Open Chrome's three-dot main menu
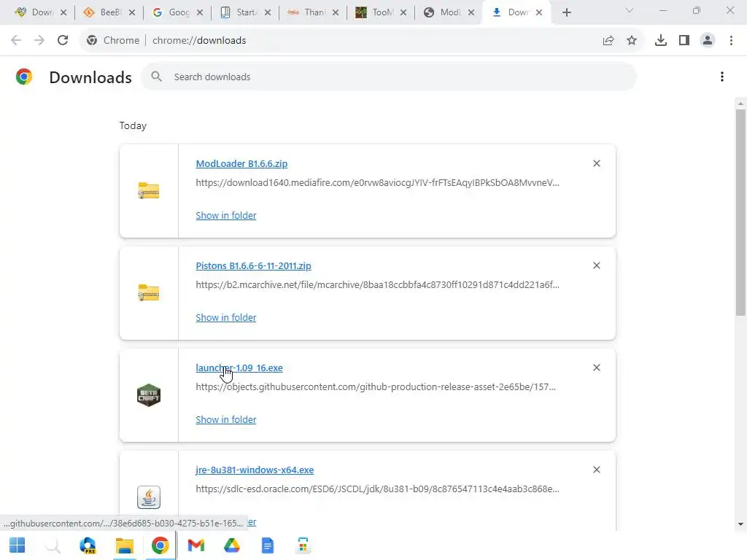Image resolution: width=747 pixels, height=560 pixels. [731, 41]
